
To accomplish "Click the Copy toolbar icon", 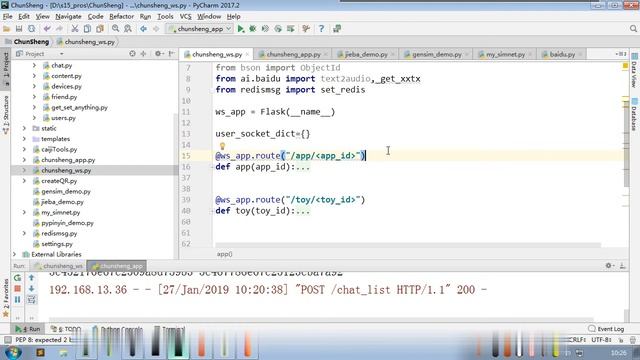I will [87, 29].
